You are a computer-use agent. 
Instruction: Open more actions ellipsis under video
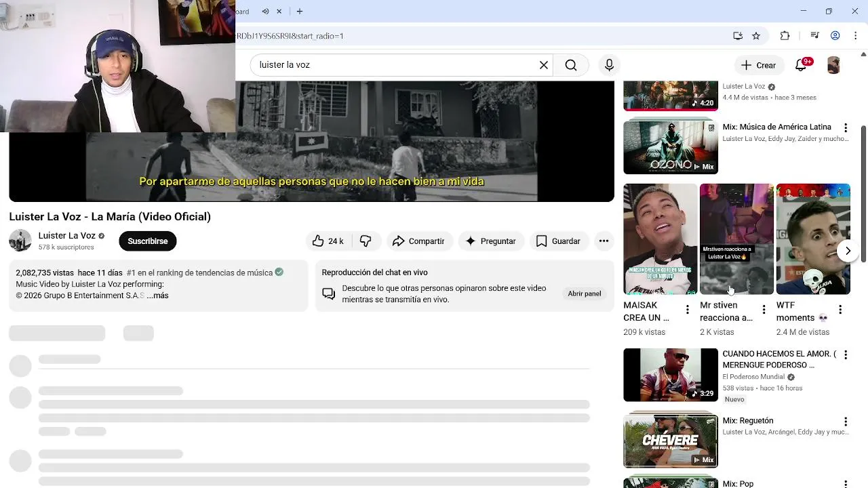tap(604, 241)
